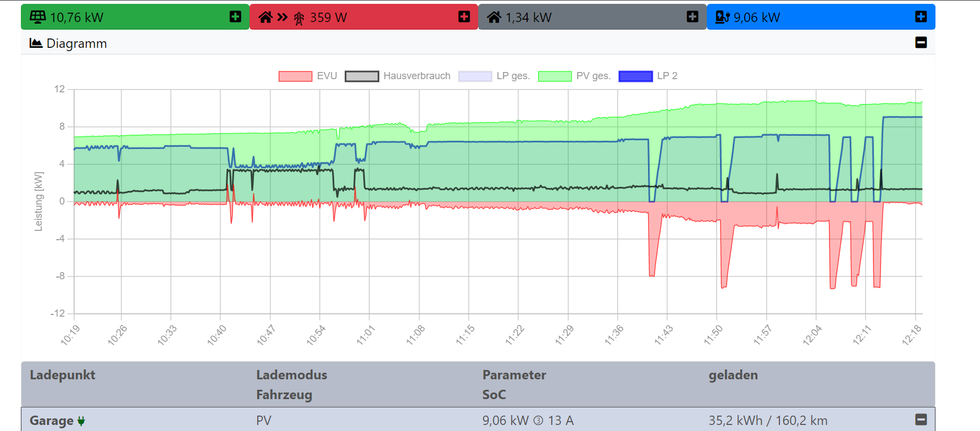This screenshot has height=431, width=980.
Task: Click the solar panel icon in the green card
Action: (x=37, y=17)
